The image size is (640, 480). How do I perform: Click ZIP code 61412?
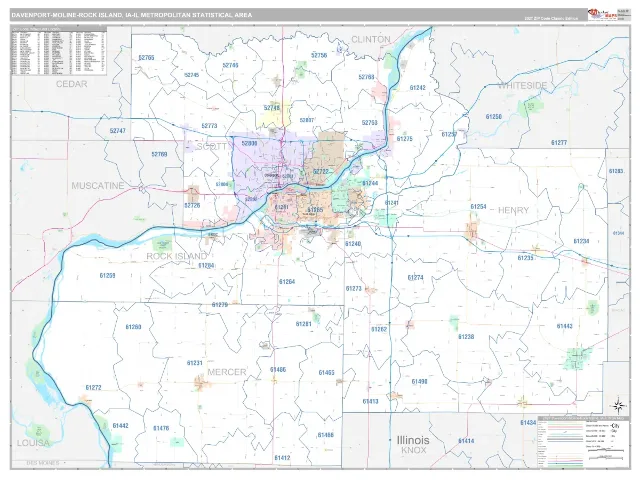pyautogui.click(x=282, y=458)
